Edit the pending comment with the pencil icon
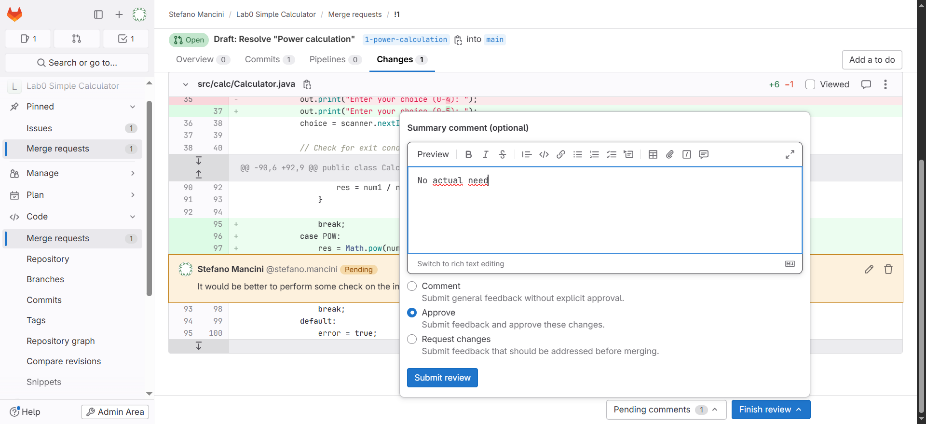The image size is (926, 424). point(869,269)
